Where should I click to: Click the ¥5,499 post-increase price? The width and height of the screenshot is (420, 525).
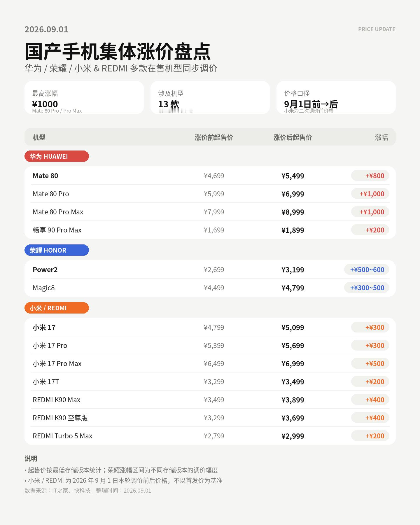(x=293, y=176)
